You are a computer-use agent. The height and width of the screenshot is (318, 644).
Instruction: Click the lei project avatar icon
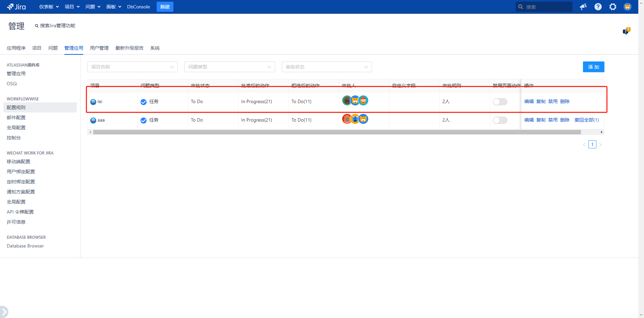[x=93, y=102]
